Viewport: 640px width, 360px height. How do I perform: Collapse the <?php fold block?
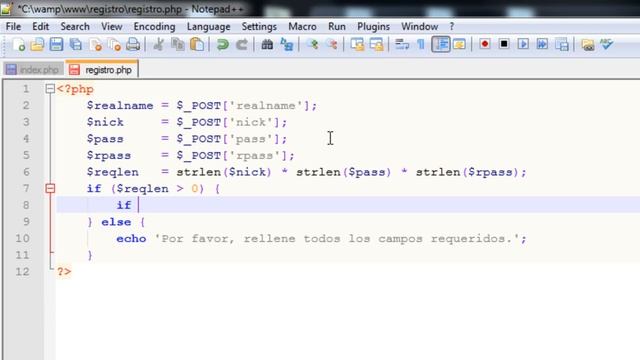(x=50, y=89)
